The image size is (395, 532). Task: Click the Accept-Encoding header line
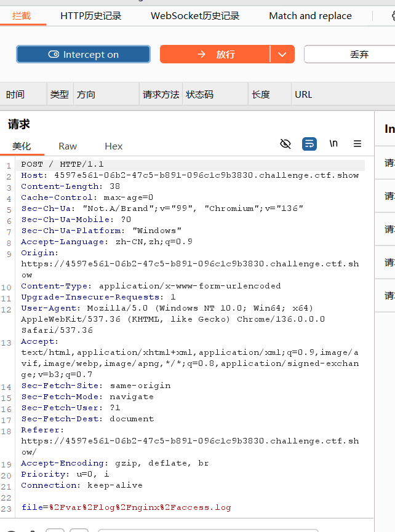tap(115, 463)
